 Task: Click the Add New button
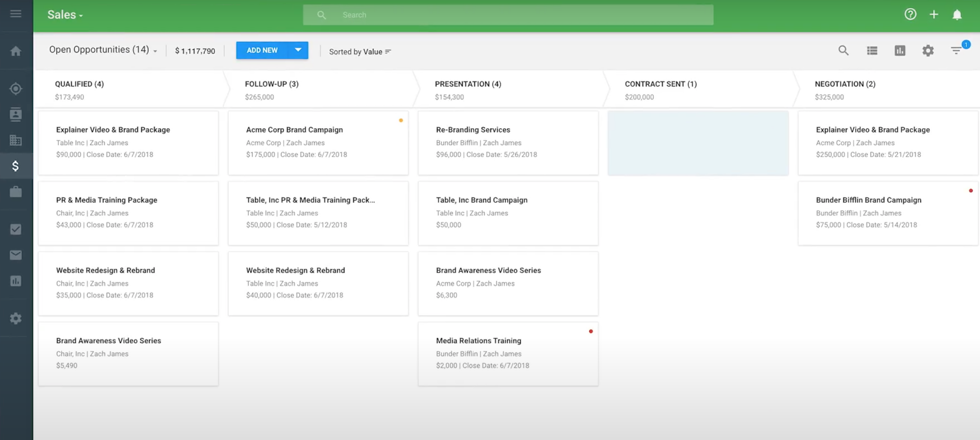[262, 50]
